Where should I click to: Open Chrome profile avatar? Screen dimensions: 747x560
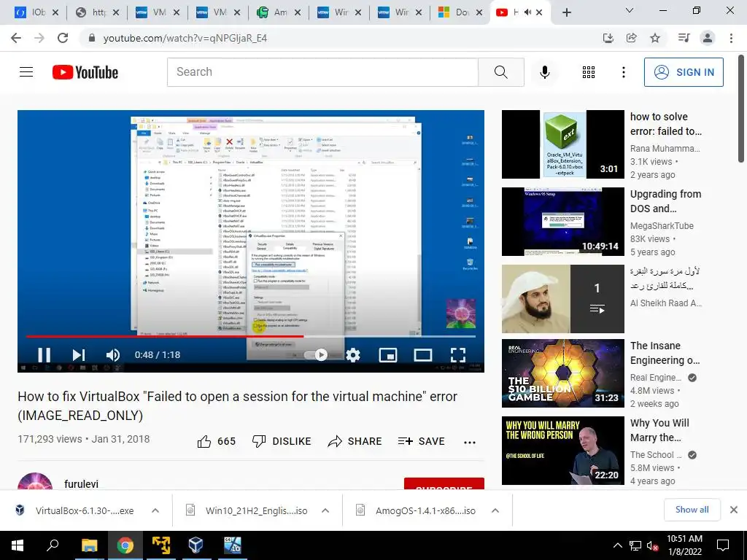tap(708, 38)
